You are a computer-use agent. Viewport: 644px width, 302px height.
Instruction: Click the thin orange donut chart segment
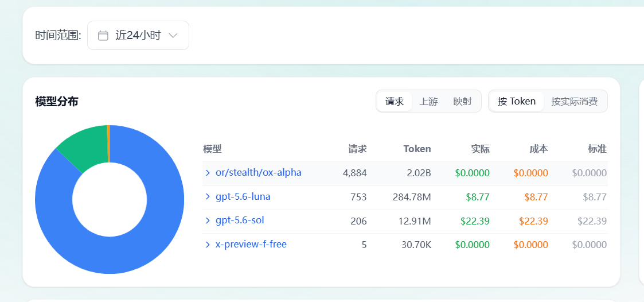(108, 144)
